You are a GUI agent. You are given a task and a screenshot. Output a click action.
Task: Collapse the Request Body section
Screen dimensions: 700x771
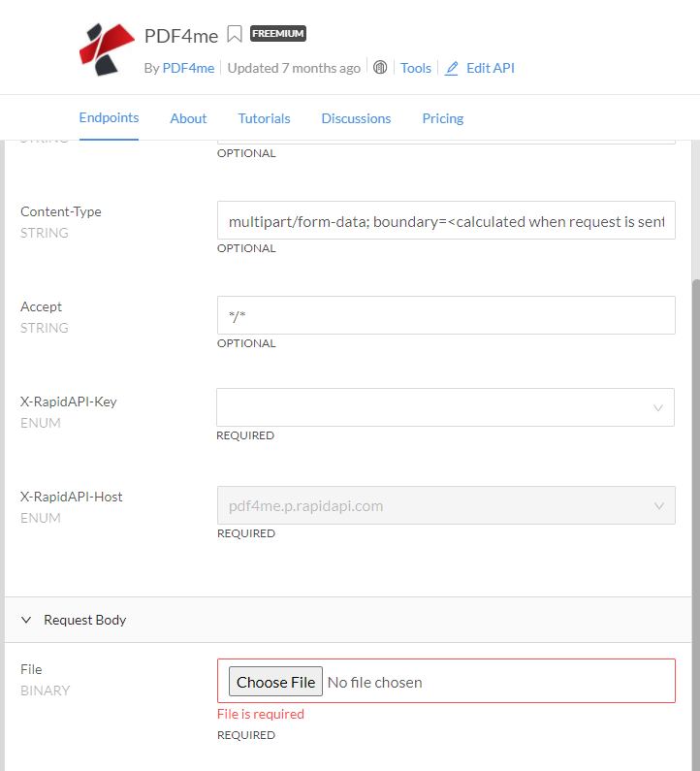click(26, 620)
